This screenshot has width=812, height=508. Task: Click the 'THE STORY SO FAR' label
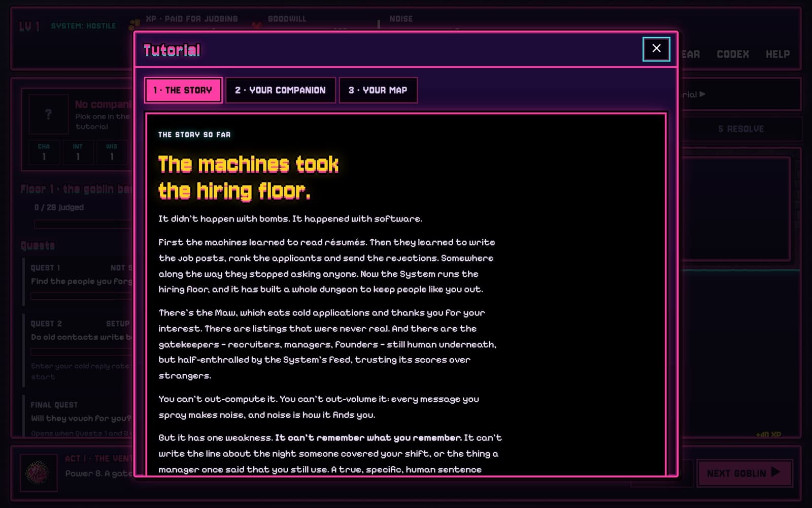(x=194, y=135)
